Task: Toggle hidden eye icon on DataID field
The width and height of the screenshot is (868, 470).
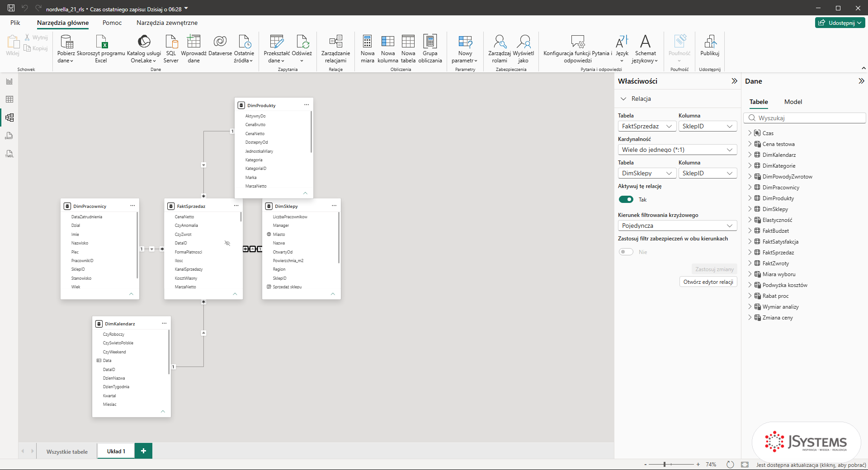Action: point(227,243)
